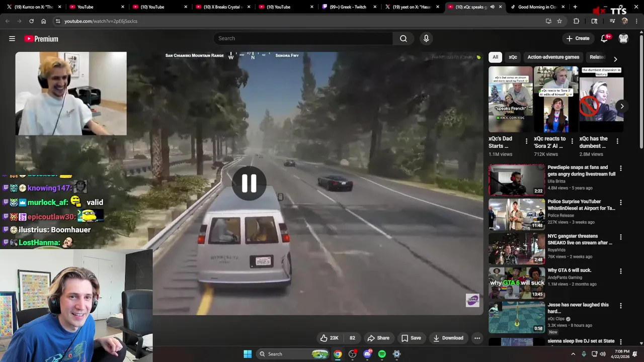Open the GTA 6 13:45 thumbnail

(x=517, y=282)
